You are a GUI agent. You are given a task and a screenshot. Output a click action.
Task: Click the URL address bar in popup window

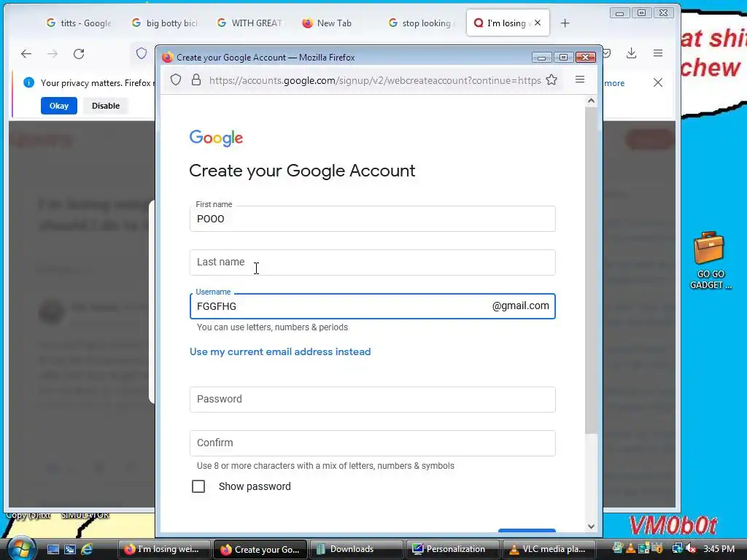click(x=375, y=80)
